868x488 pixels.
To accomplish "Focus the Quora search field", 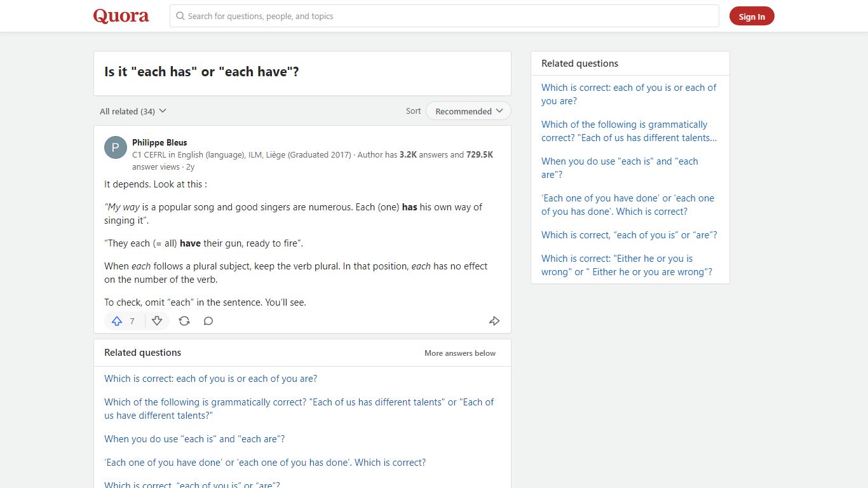I will (x=444, y=16).
